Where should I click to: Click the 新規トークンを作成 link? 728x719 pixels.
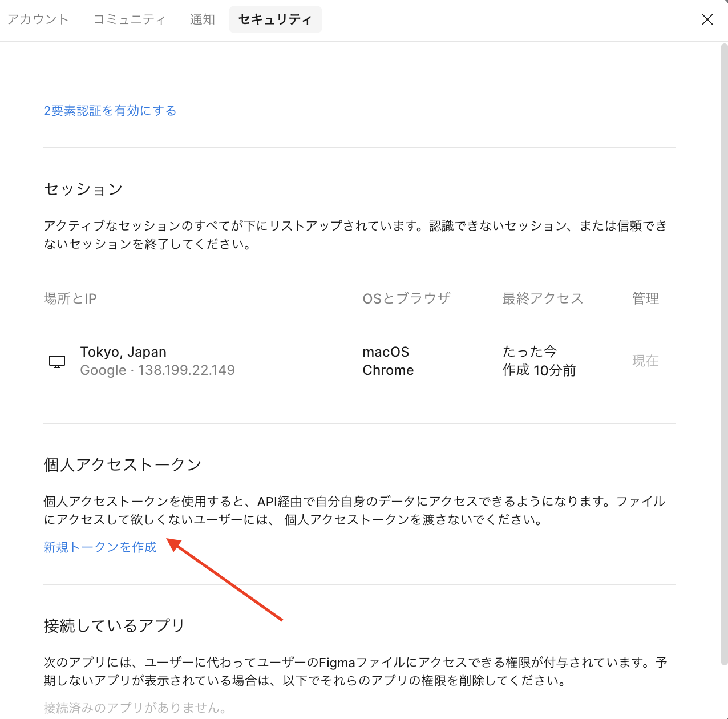(100, 547)
